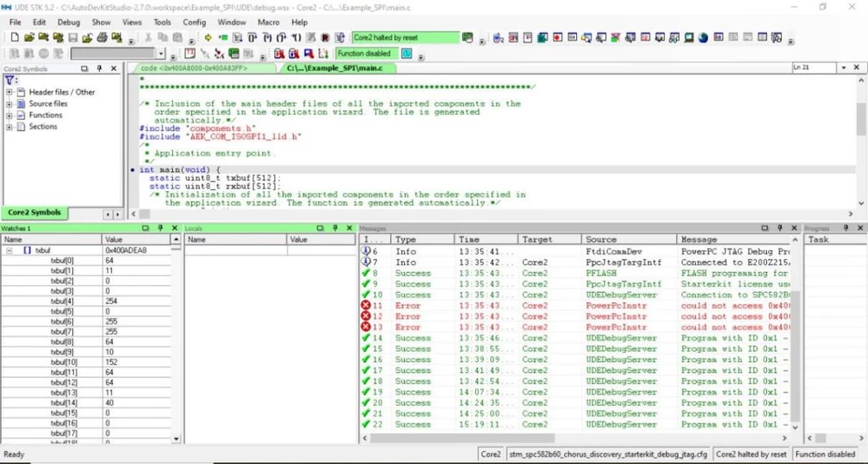Toggle pin on Locals panel
This screenshot has width=868, height=464.
pyautogui.click(x=335, y=229)
